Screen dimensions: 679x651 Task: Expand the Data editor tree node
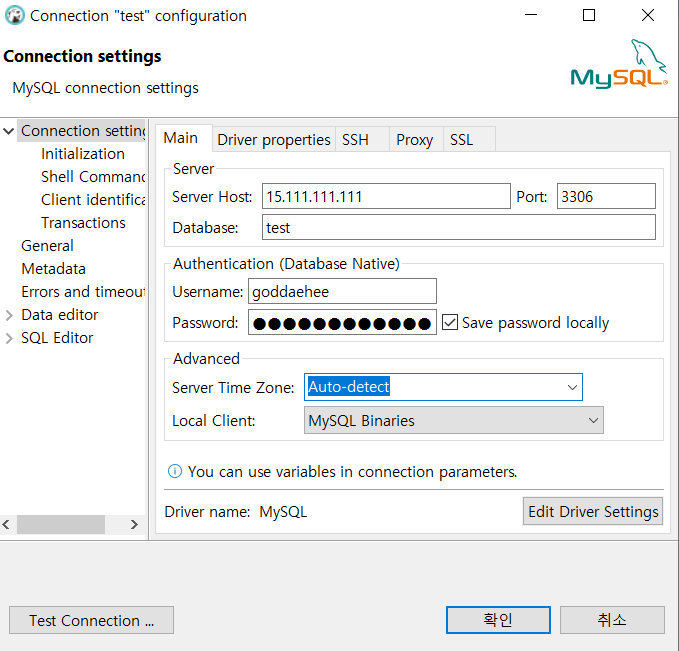point(9,315)
